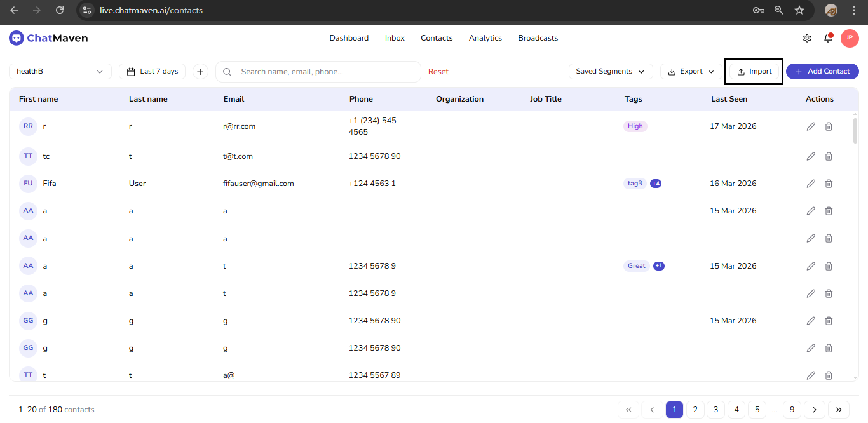
Task: Open the ChatMaven logo icon
Action: 16,37
